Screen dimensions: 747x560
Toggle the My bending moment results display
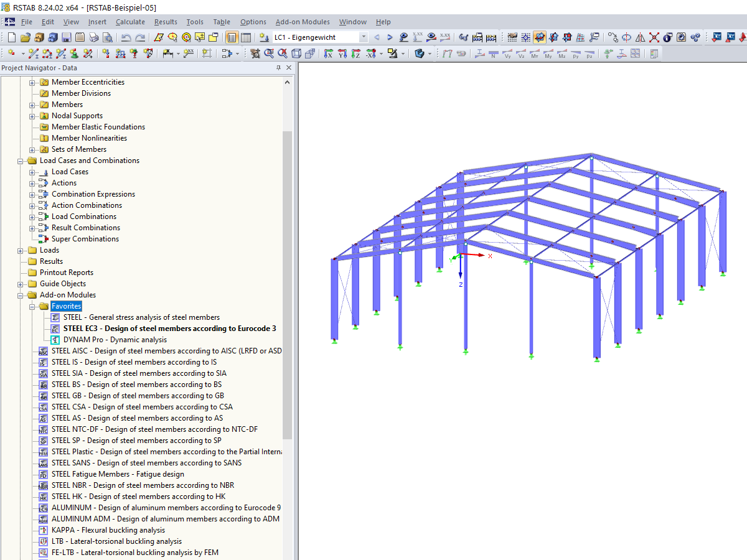coord(548,54)
